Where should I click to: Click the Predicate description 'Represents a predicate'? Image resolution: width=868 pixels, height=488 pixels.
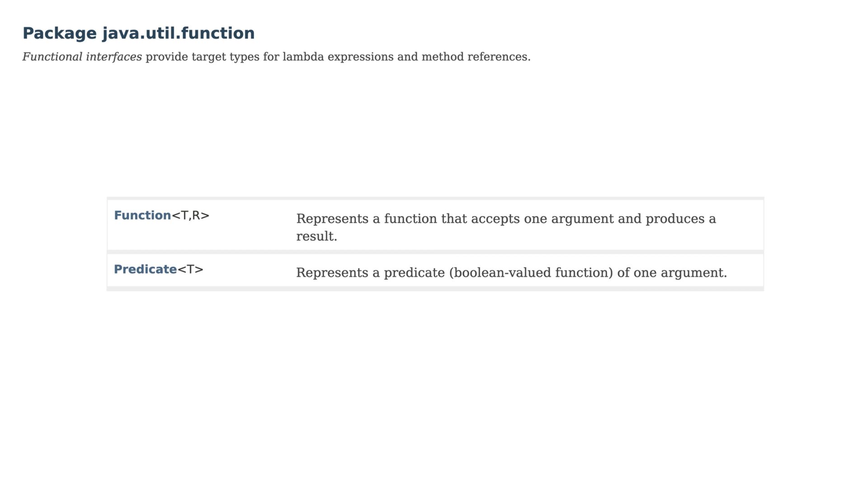pyautogui.click(x=511, y=273)
